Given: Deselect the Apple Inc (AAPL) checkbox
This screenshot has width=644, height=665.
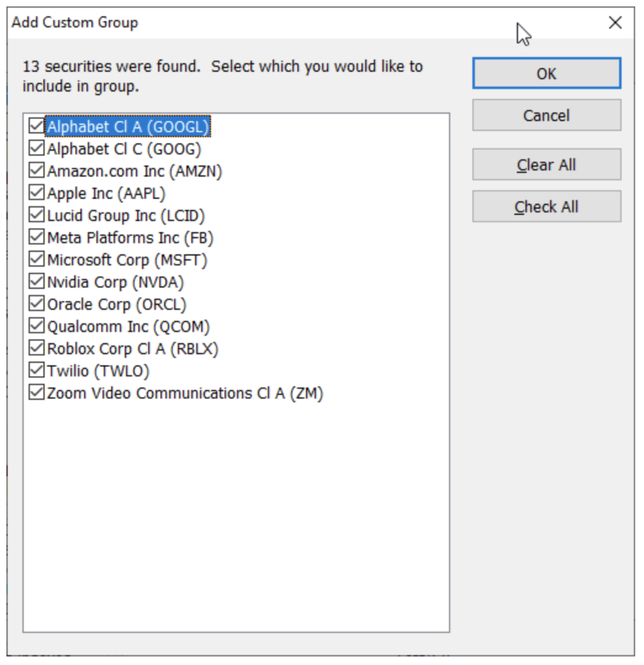Looking at the screenshot, I should tap(36, 192).
